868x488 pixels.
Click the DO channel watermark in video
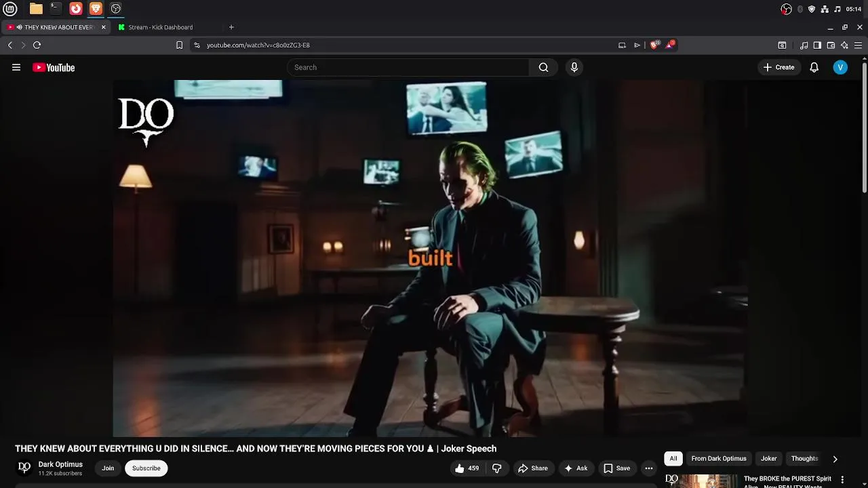(146, 122)
